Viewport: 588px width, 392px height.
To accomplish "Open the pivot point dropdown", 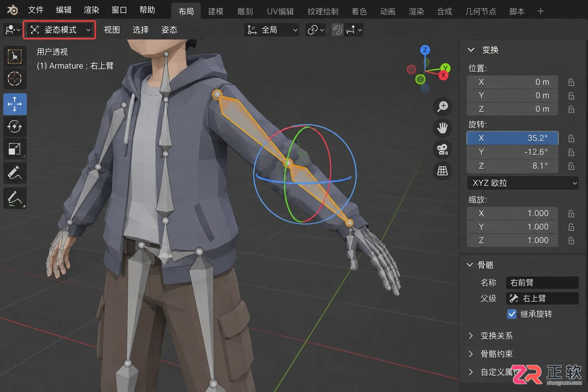I will [x=316, y=30].
